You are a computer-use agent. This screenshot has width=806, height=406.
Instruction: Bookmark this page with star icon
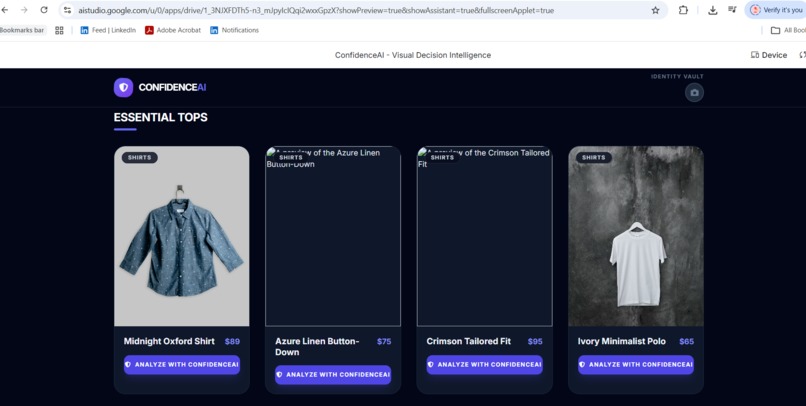(x=655, y=10)
